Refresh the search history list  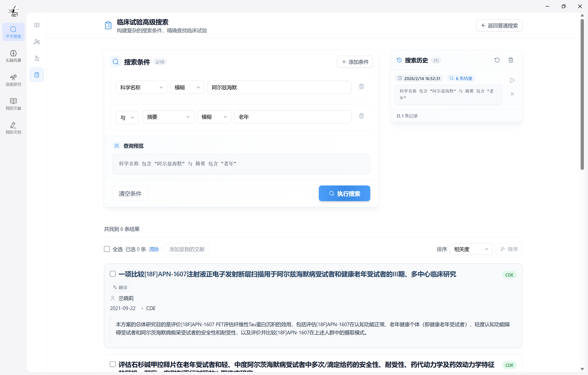pyautogui.click(x=497, y=60)
